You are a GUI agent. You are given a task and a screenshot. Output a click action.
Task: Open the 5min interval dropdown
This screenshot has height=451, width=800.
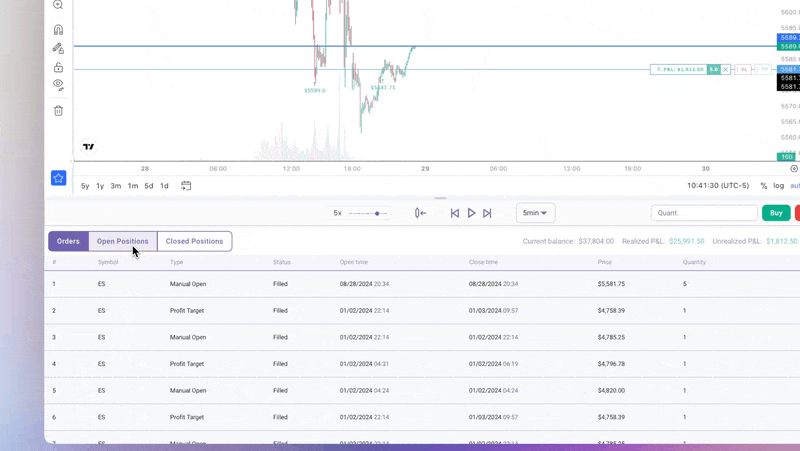pyautogui.click(x=535, y=213)
